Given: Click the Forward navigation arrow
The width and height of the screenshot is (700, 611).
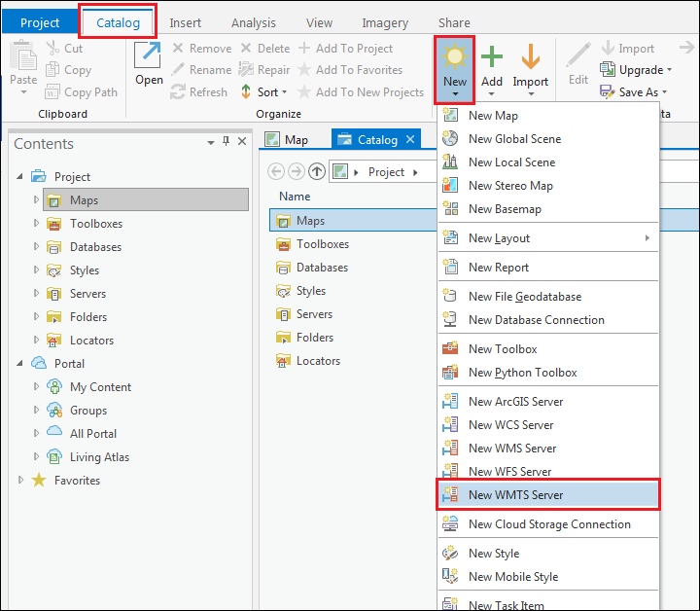Looking at the screenshot, I should click(x=297, y=172).
